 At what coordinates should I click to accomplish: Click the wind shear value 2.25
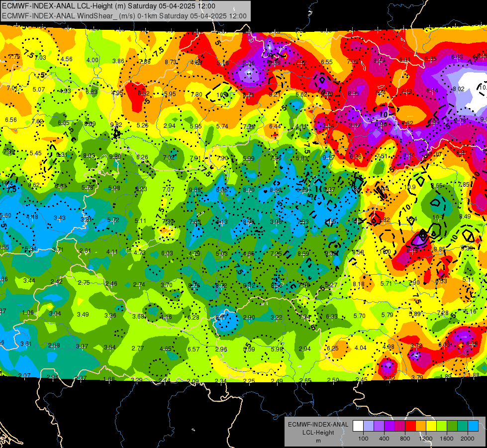pos(249,381)
